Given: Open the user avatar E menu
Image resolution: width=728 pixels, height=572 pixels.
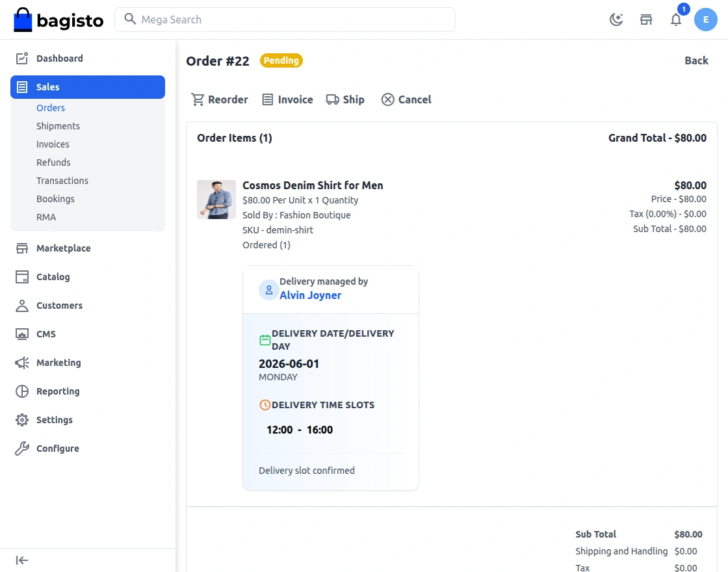Looking at the screenshot, I should tap(706, 19).
